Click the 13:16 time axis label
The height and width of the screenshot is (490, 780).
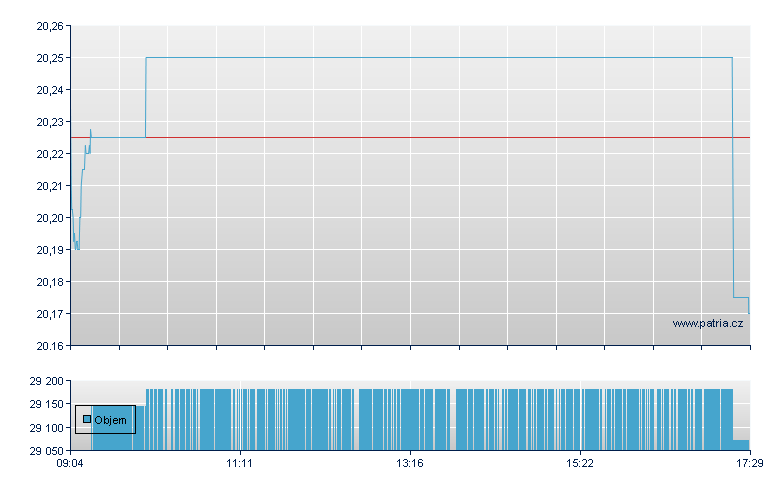tap(410, 464)
